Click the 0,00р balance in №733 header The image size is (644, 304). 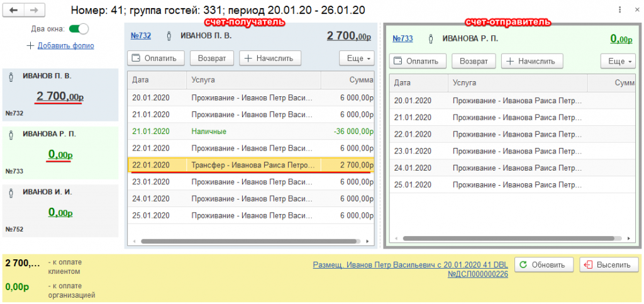[x=621, y=38]
